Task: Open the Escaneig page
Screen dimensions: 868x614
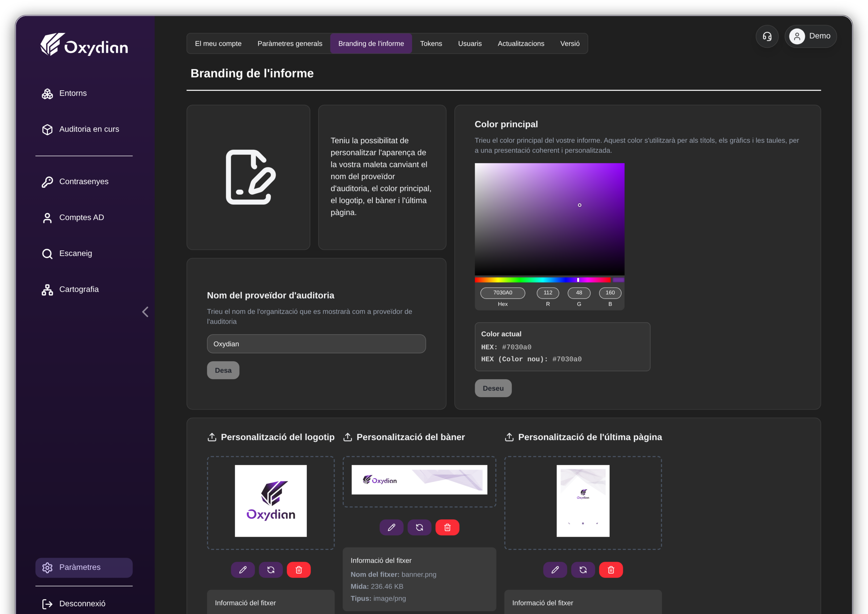Action: pos(84,254)
